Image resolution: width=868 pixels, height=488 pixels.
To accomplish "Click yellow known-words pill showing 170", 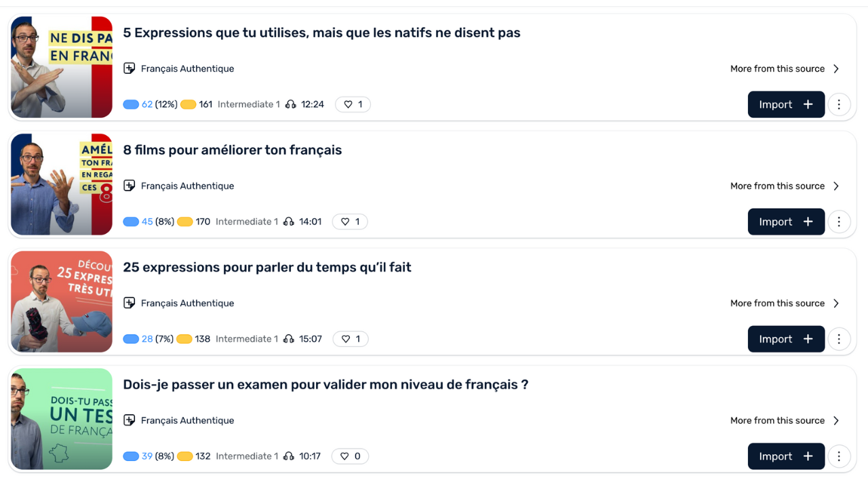I will tap(185, 222).
